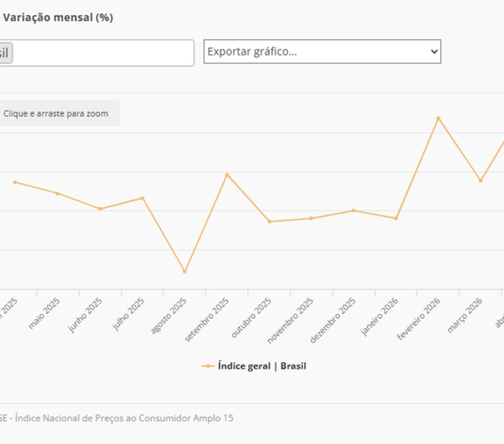The width and height of the screenshot is (504, 444).
Task: Click the setembro 2025 data point
Action: (227, 175)
